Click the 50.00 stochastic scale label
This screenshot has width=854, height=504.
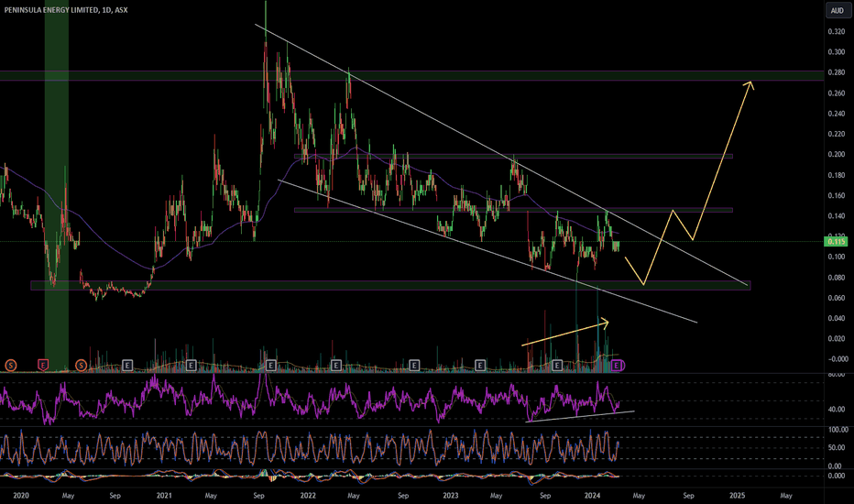click(837, 447)
